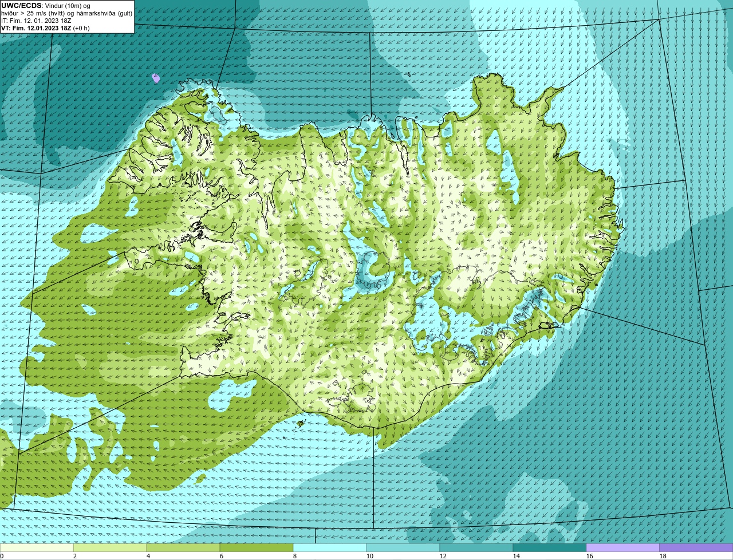733x560 pixels.
Task: Click the legend scale value "14"
Action: pos(517,556)
